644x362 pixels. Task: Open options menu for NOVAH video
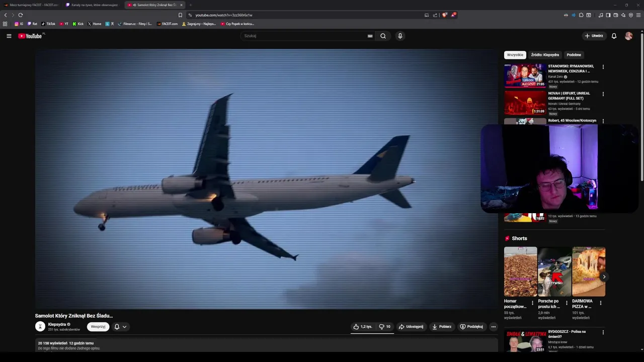coord(603,94)
